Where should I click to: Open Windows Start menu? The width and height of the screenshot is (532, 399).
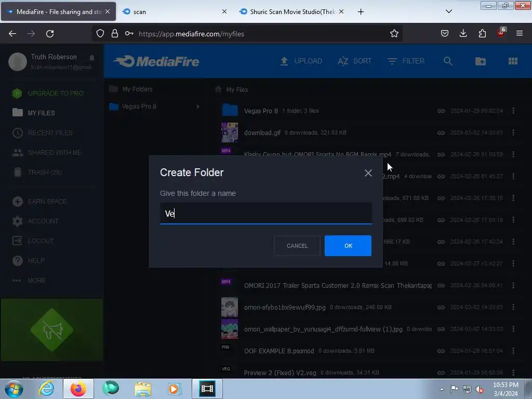pyautogui.click(x=14, y=389)
